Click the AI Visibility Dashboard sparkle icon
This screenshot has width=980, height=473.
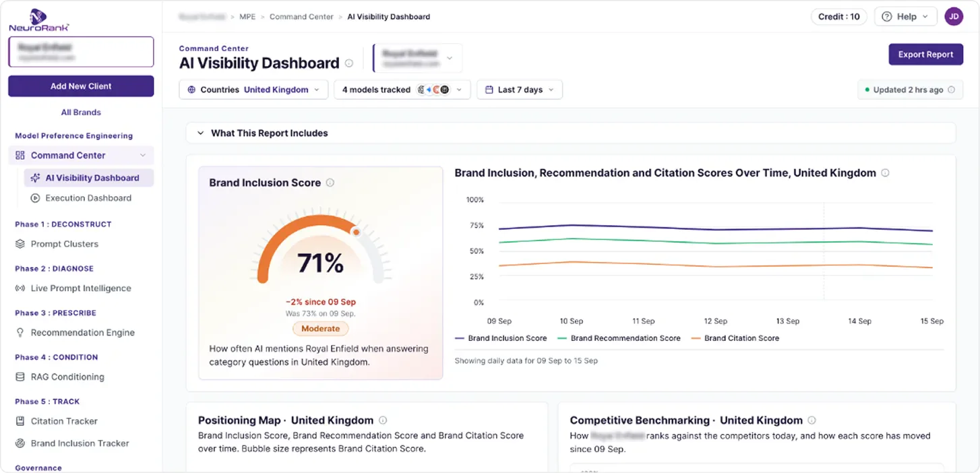pyautogui.click(x=36, y=178)
